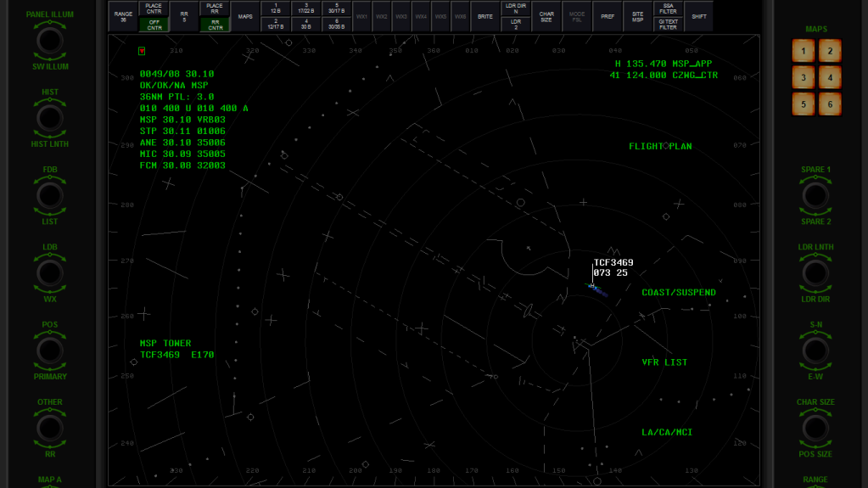The height and width of the screenshot is (488, 868).
Task: Click the PANEL ILLUM rotary knob
Action: [x=50, y=41]
